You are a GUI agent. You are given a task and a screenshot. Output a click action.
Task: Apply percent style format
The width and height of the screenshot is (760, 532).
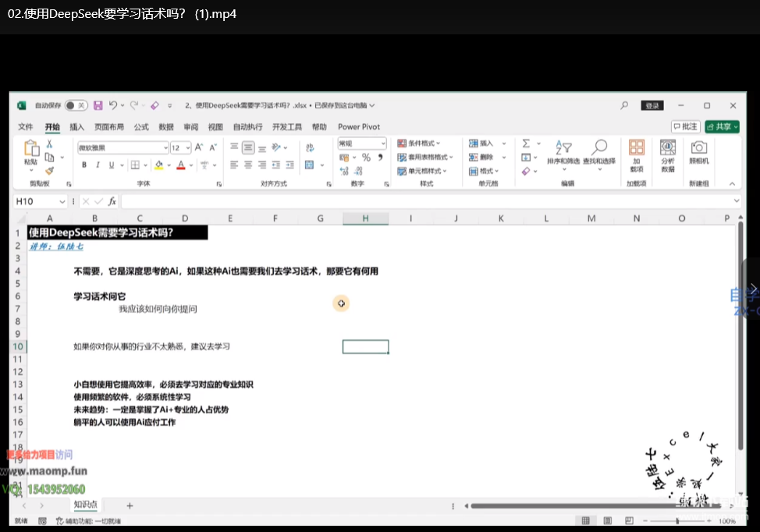[x=367, y=158]
